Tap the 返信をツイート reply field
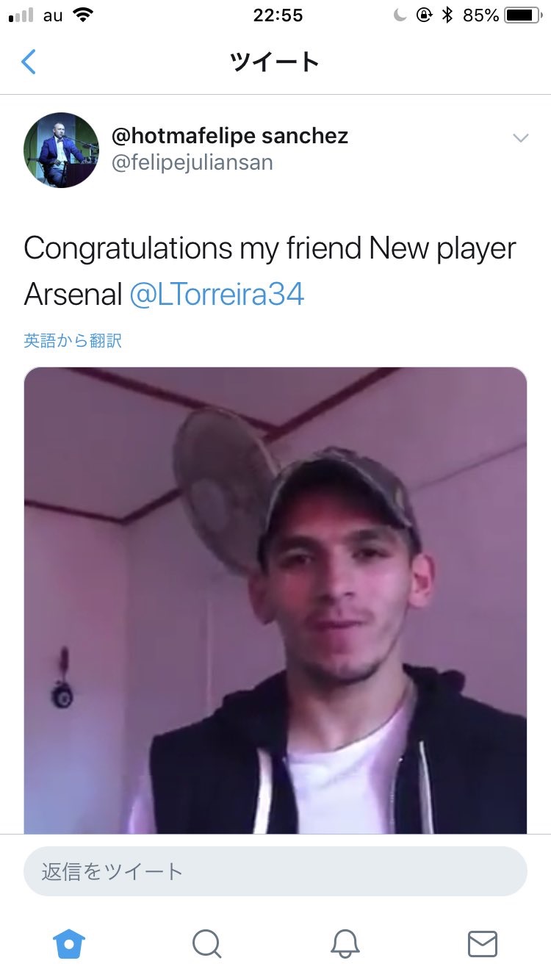 (x=275, y=871)
